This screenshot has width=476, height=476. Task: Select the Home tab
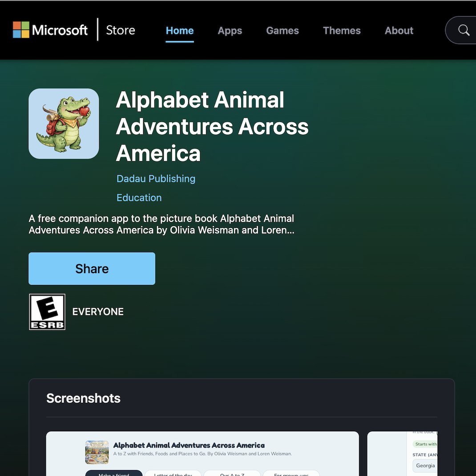click(x=180, y=30)
